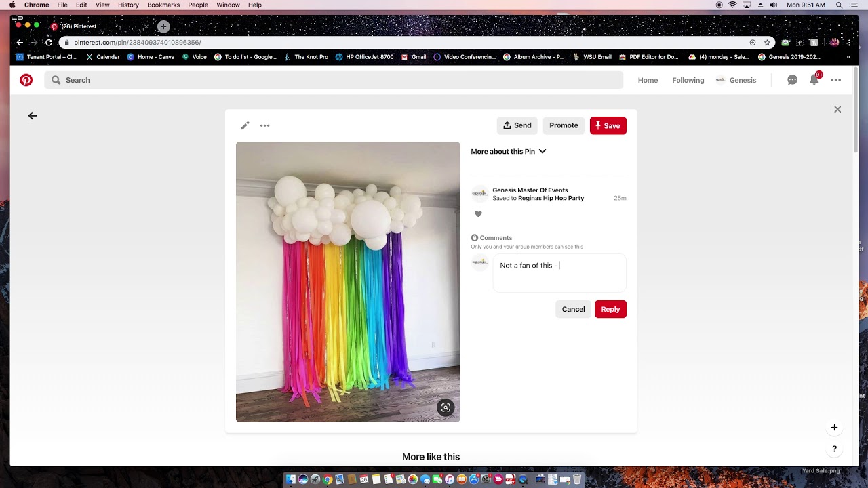Click the Wi-Fi status icon
868x488 pixels.
(732, 5)
